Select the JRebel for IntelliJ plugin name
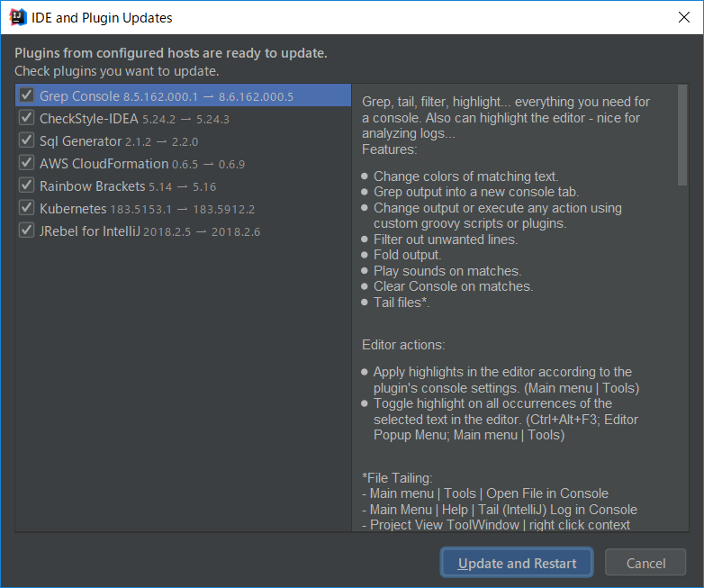Image resolution: width=704 pixels, height=588 pixels. tap(90, 231)
